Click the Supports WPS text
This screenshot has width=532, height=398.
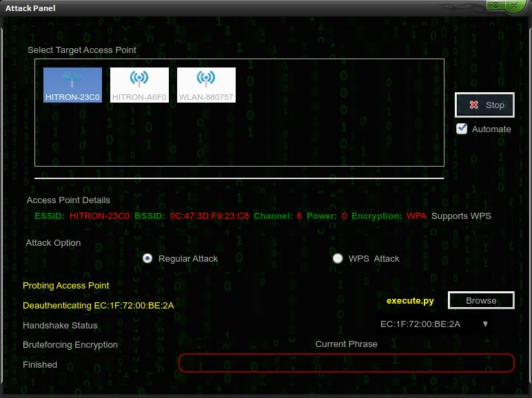tap(461, 216)
